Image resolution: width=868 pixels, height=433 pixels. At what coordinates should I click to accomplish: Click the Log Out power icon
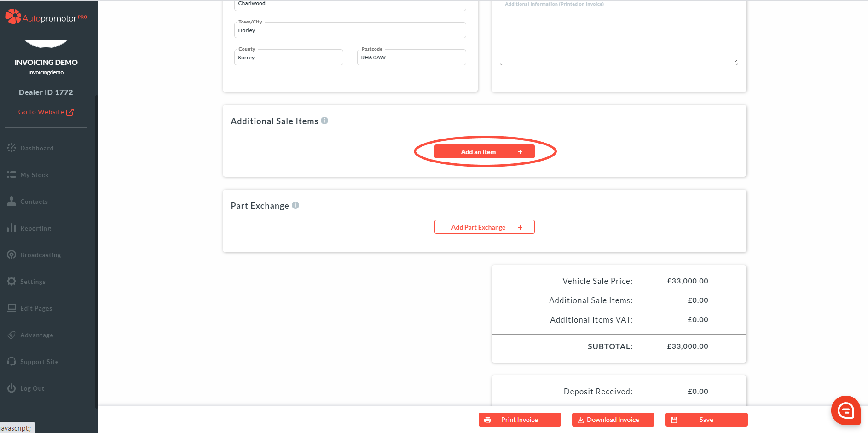pos(12,388)
